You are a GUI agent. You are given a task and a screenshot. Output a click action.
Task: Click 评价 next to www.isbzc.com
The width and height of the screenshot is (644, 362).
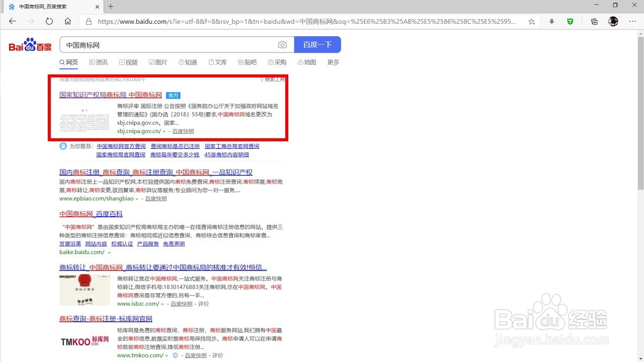(x=203, y=304)
